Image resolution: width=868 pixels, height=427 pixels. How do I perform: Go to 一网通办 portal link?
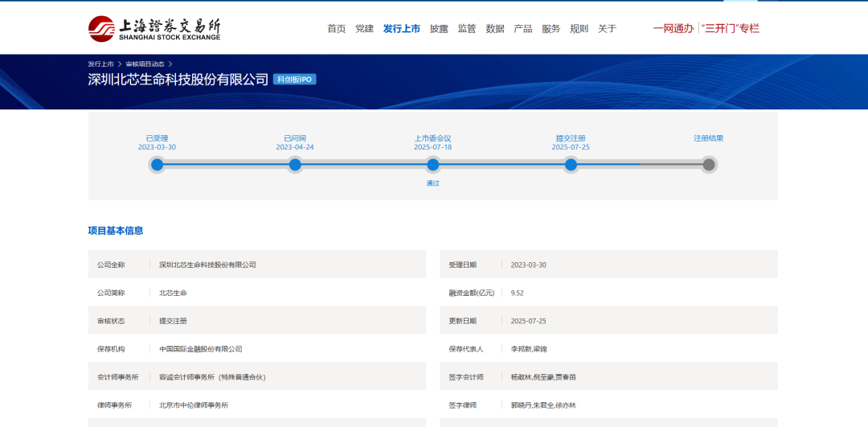coord(674,29)
